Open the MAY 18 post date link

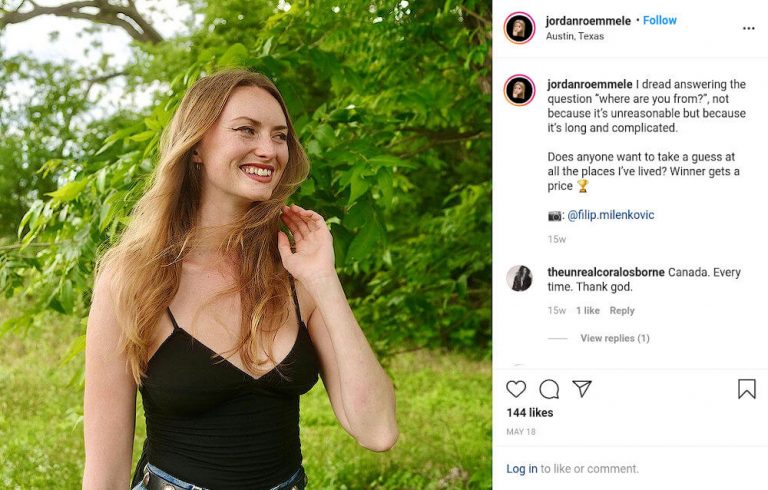tap(521, 432)
